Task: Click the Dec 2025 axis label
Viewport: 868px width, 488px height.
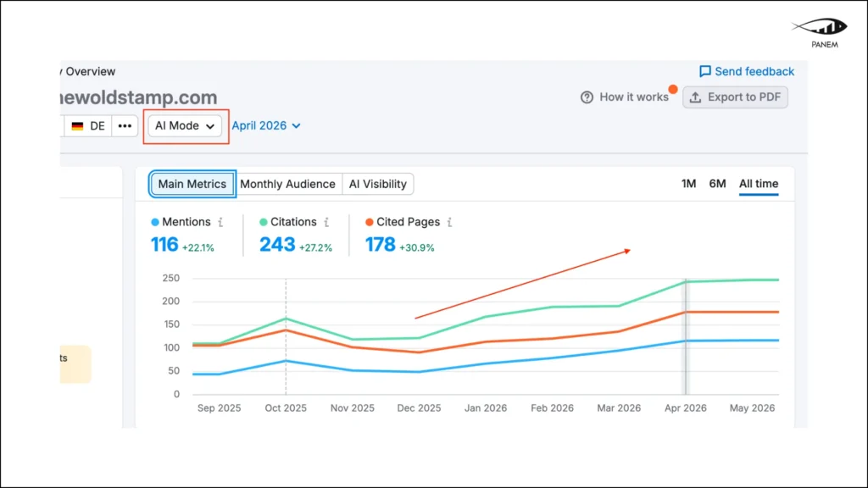Action: click(x=419, y=408)
